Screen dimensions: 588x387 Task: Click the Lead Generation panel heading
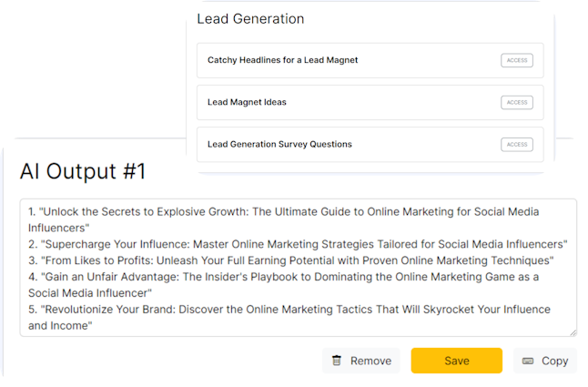click(250, 19)
